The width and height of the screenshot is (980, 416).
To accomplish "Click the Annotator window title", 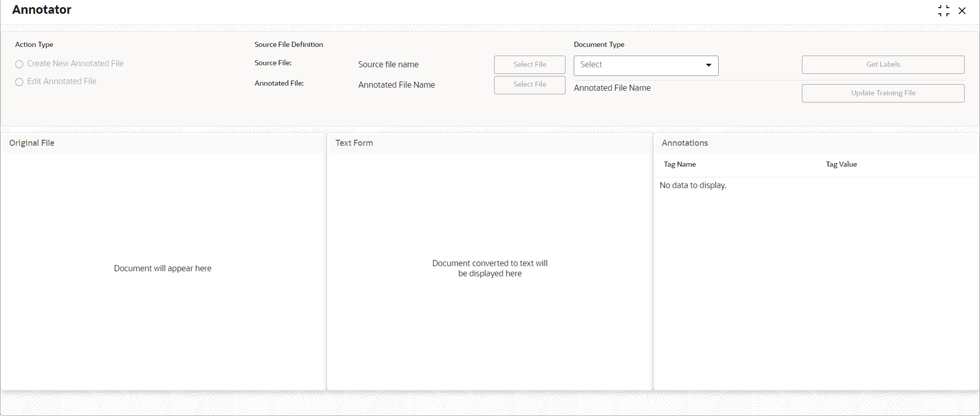I will [42, 10].
